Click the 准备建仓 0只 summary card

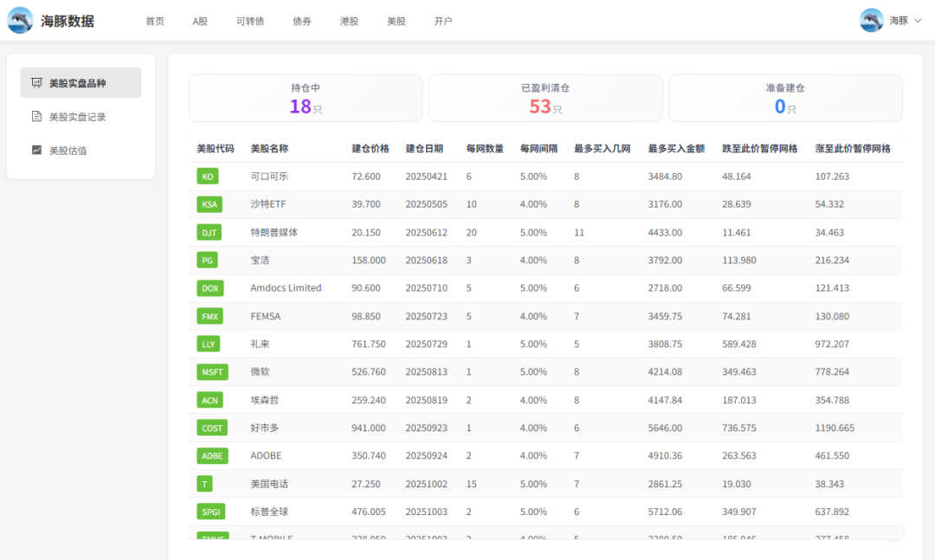pyautogui.click(x=785, y=99)
